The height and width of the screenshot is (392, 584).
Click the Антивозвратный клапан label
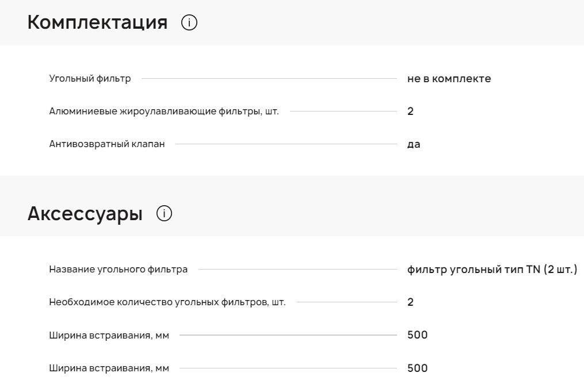107,144
